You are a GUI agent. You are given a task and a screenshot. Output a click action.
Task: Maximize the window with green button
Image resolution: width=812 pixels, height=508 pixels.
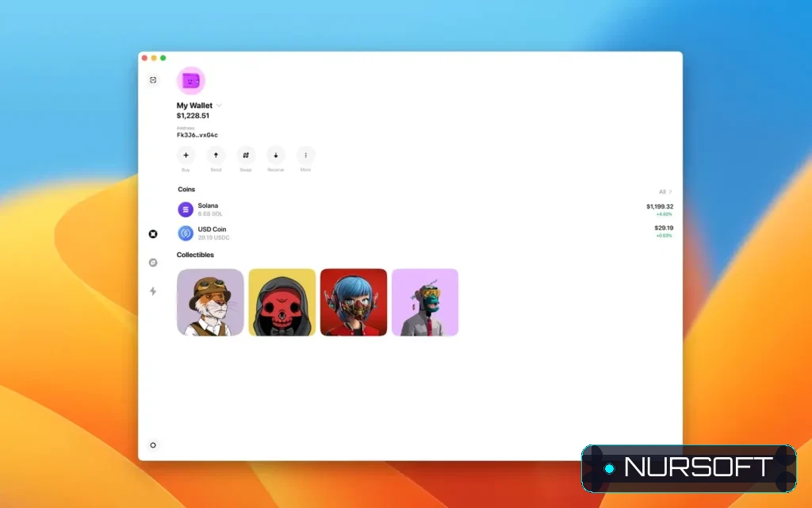(x=163, y=58)
